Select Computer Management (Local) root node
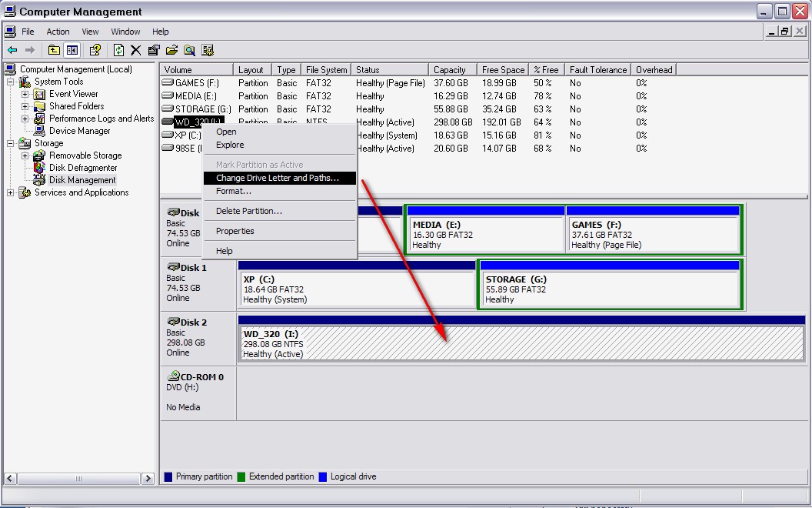Image resolution: width=812 pixels, height=508 pixels. point(75,69)
